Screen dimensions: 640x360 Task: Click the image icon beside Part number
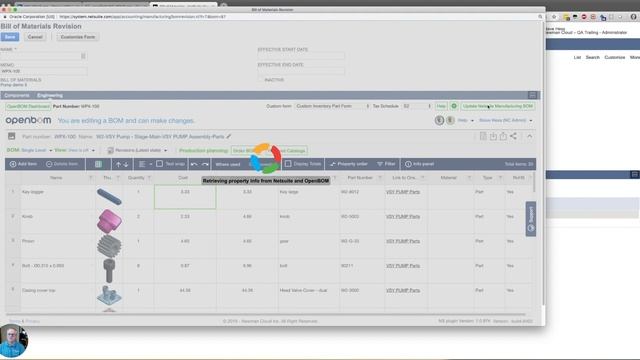[11, 136]
